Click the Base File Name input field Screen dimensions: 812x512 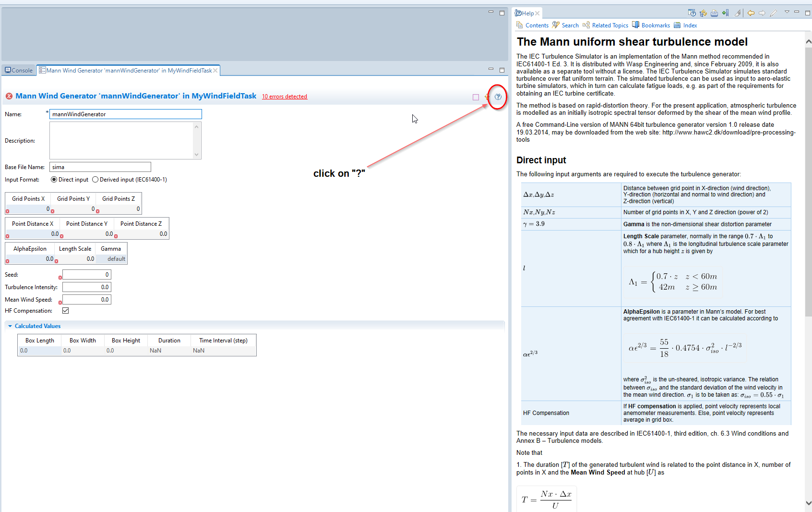point(100,167)
